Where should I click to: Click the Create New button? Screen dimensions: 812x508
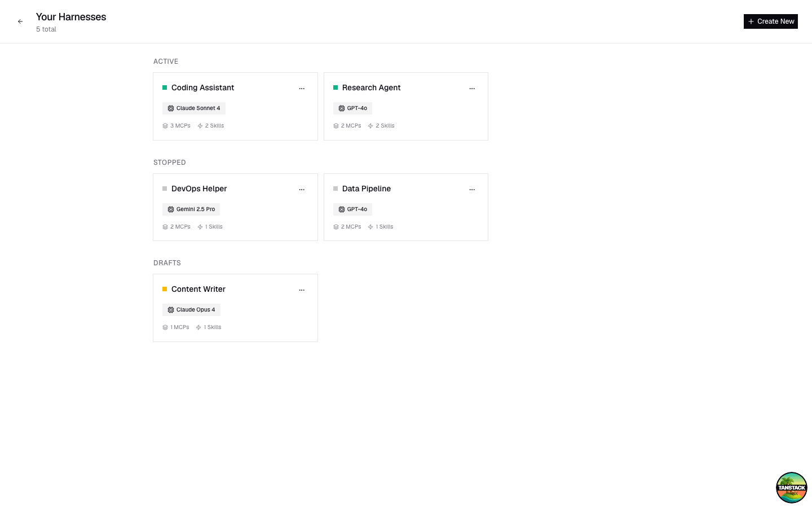pyautogui.click(x=771, y=21)
